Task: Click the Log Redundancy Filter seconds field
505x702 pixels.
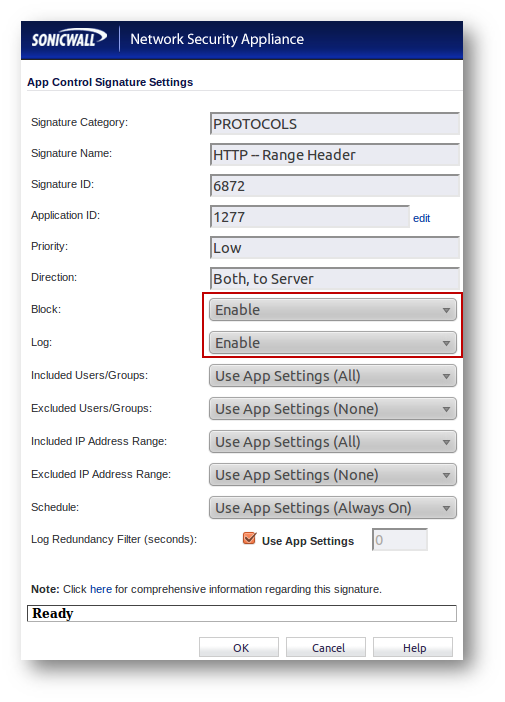Action: [x=400, y=539]
